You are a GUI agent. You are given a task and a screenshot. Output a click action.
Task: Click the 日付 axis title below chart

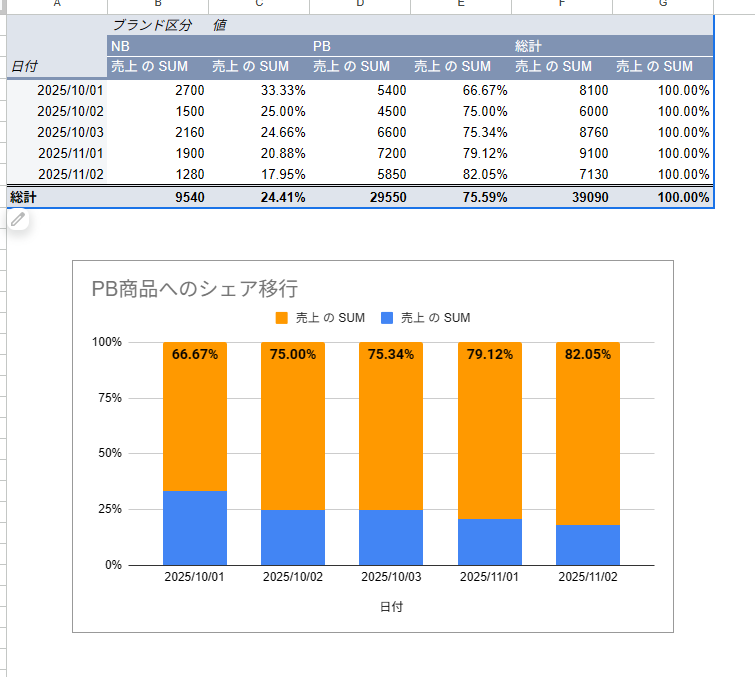pos(392,606)
